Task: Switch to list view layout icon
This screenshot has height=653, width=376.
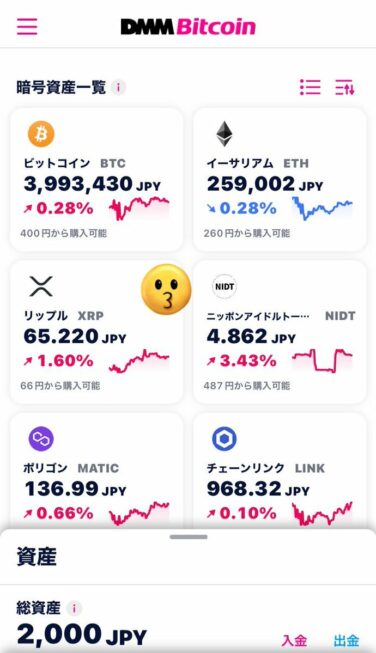Action: tap(310, 87)
